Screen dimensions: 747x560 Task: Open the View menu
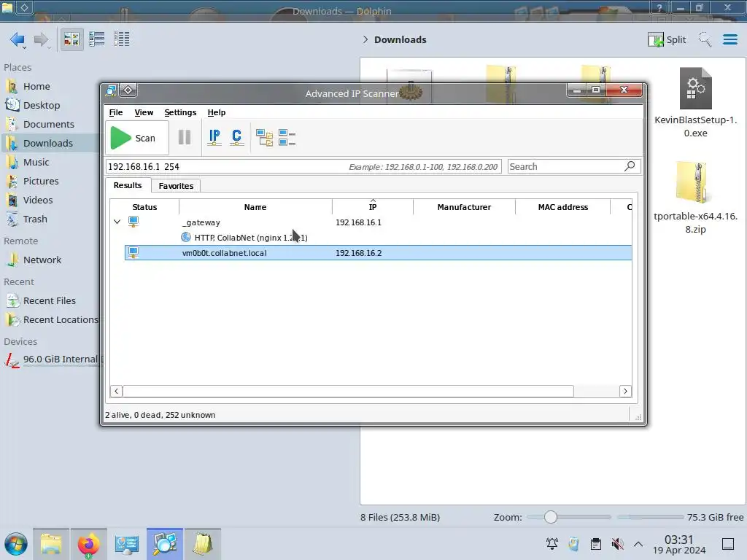click(144, 112)
